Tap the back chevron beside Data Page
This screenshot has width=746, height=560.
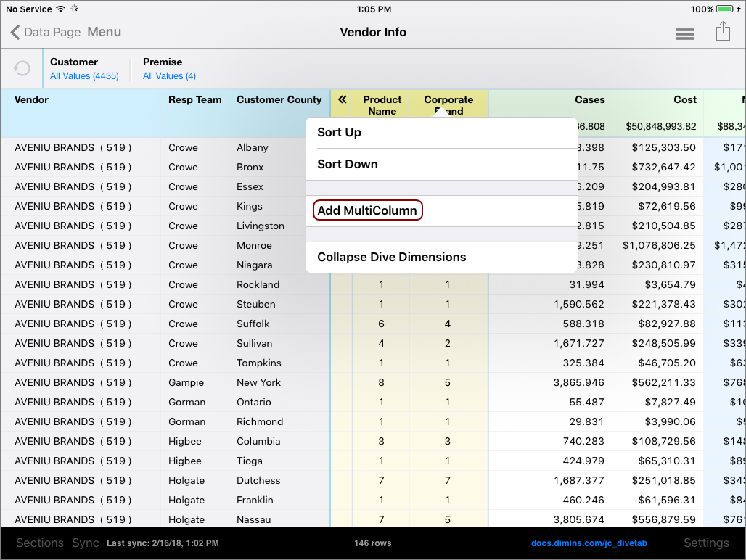(16, 32)
